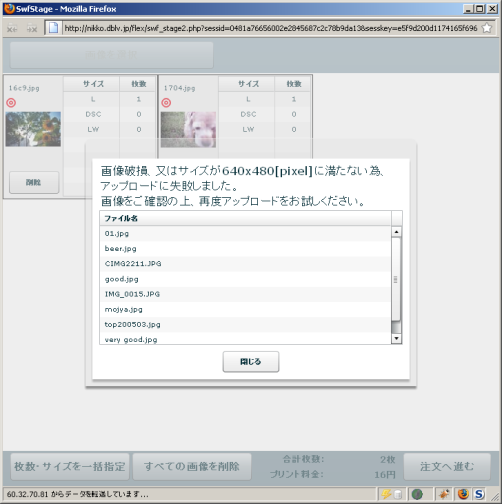Click the address bar URL field
Viewport: 502px width, 504px height.
(x=271, y=28)
